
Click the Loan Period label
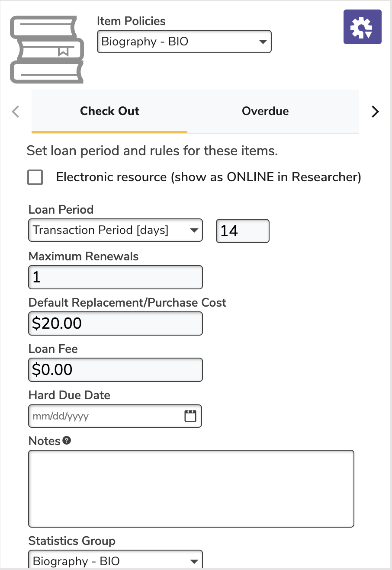click(61, 210)
